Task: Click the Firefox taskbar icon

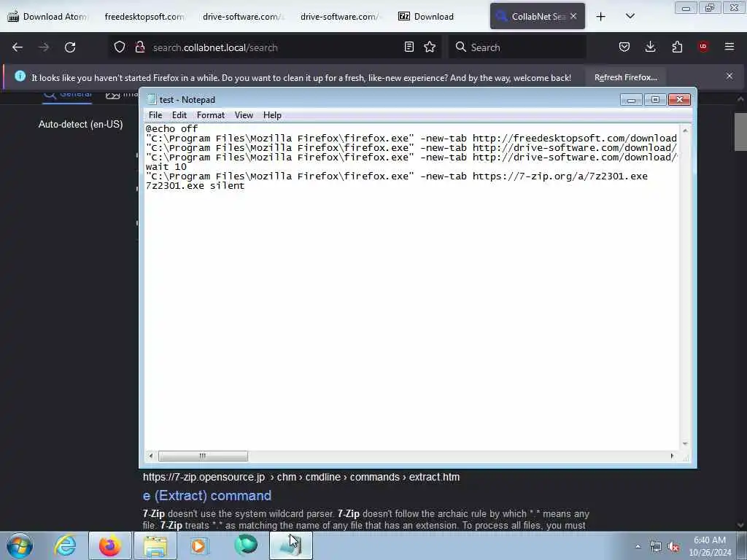Action: coord(109,545)
